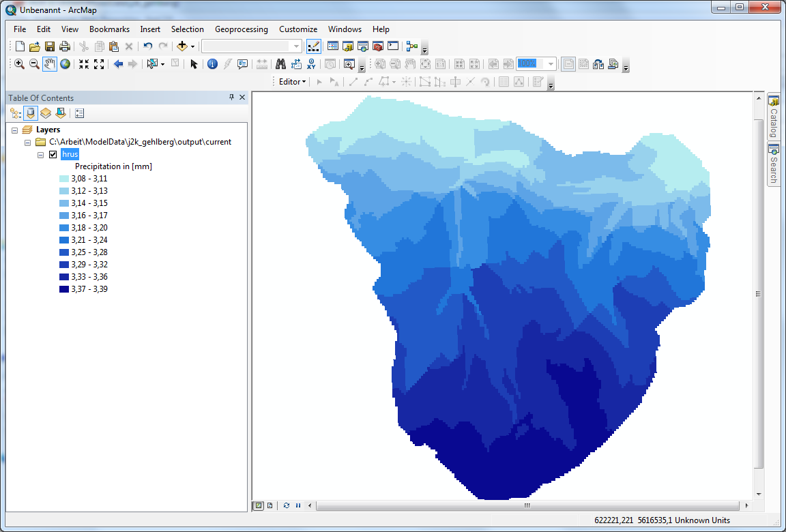Switch to List By Source view
The width and height of the screenshot is (786, 532).
[31, 113]
